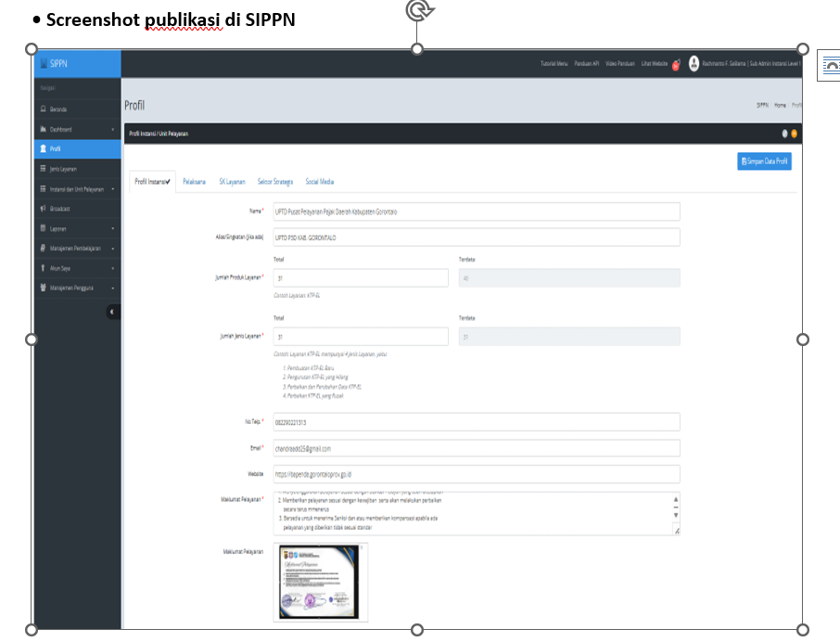The height and width of the screenshot is (642, 840).
Task: Open the Maklumat Pelayanan certificate thumbnail
Action: [319, 582]
